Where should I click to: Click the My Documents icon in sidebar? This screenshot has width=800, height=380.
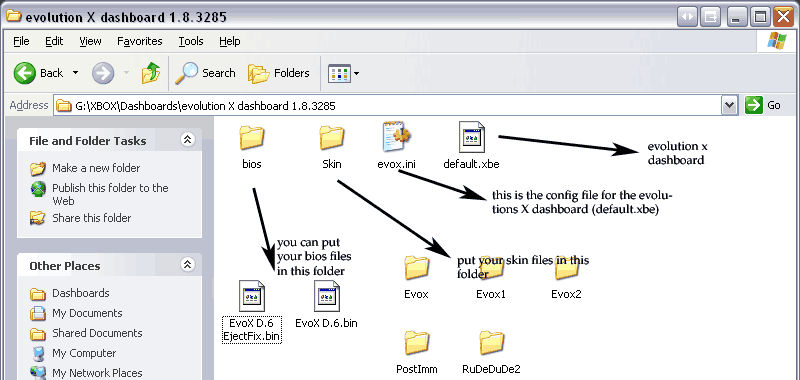(x=38, y=314)
